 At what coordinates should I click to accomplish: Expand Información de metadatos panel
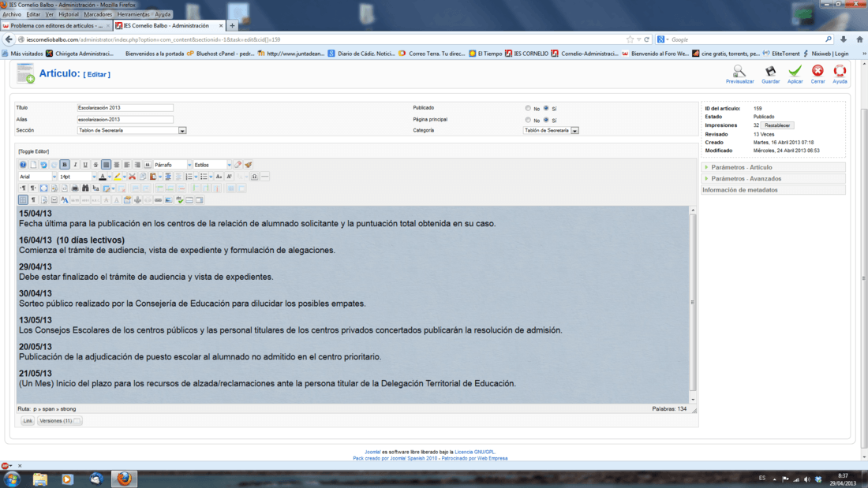point(773,190)
